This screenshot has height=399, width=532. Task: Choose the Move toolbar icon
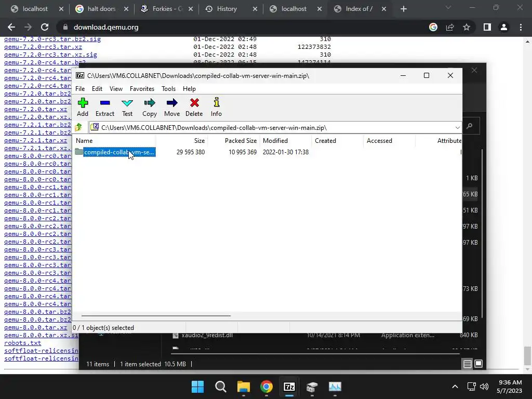coord(172,107)
